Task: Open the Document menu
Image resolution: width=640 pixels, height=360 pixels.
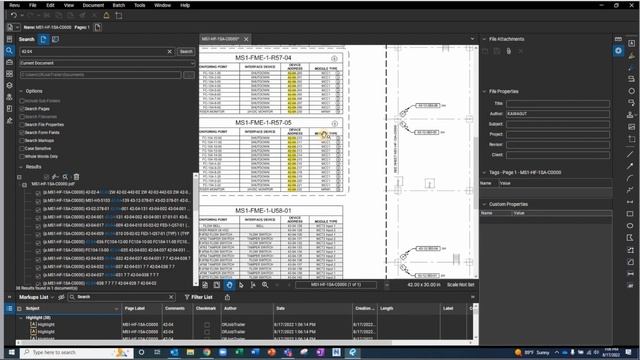Action: (93, 5)
